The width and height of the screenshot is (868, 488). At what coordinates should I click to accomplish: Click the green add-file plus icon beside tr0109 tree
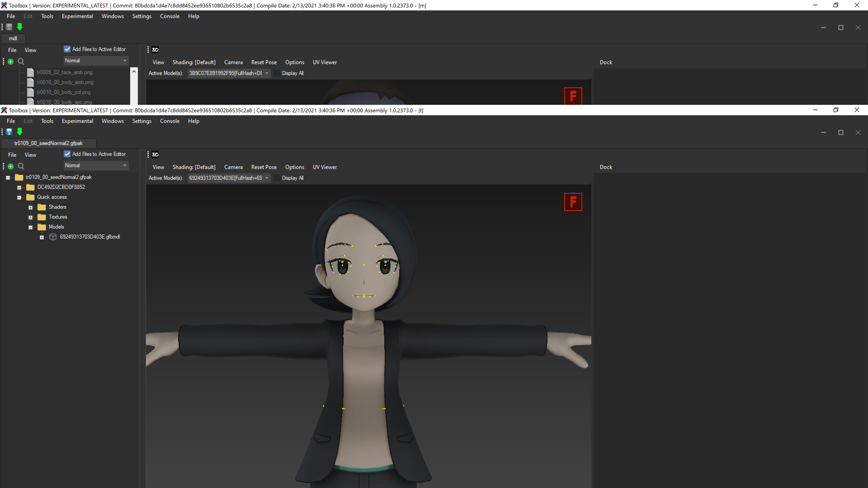coord(11,166)
